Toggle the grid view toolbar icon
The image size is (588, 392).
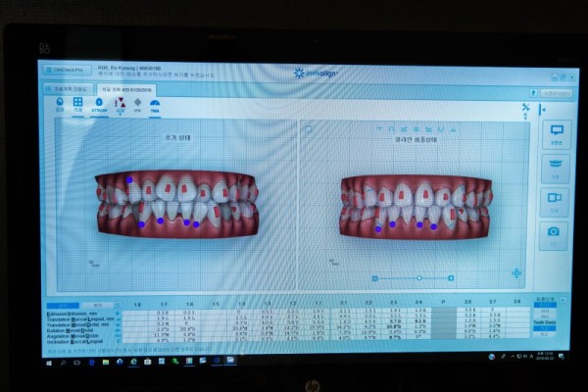coord(77,105)
